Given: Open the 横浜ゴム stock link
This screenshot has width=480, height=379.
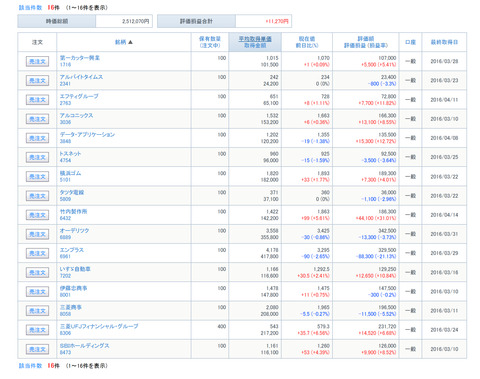Looking at the screenshot, I should tap(70, 173).
